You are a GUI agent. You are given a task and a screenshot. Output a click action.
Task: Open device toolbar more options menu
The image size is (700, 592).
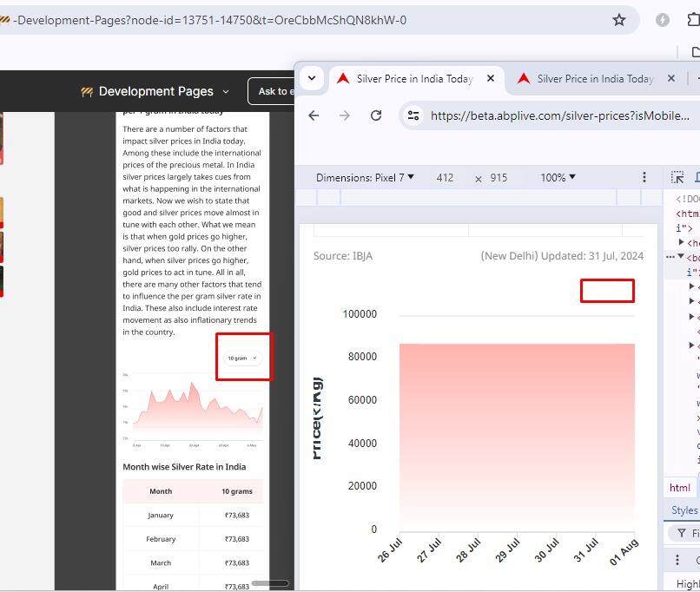(x=644, y=177)
